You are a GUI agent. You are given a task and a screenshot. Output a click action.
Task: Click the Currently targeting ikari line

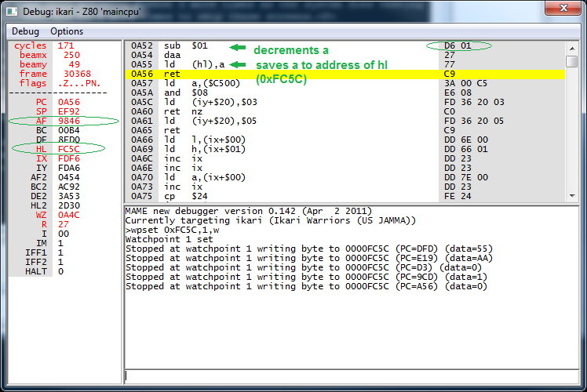(x=271, y=220)
